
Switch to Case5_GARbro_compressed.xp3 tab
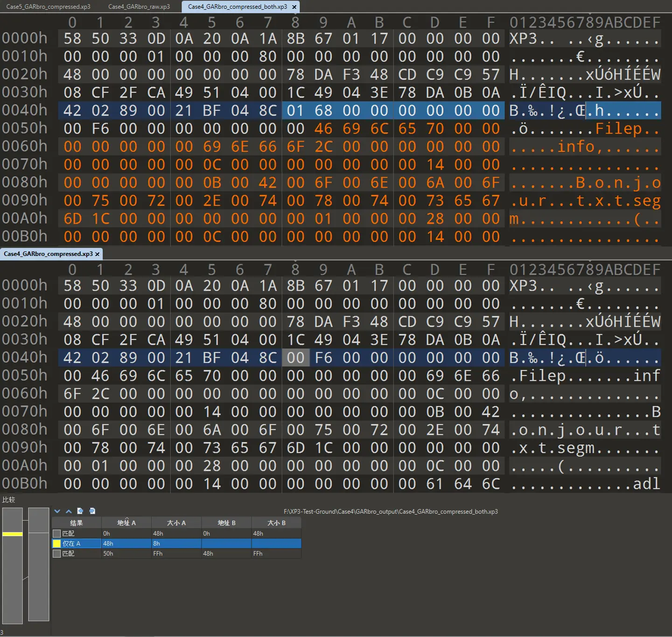[x=48, y=7]
